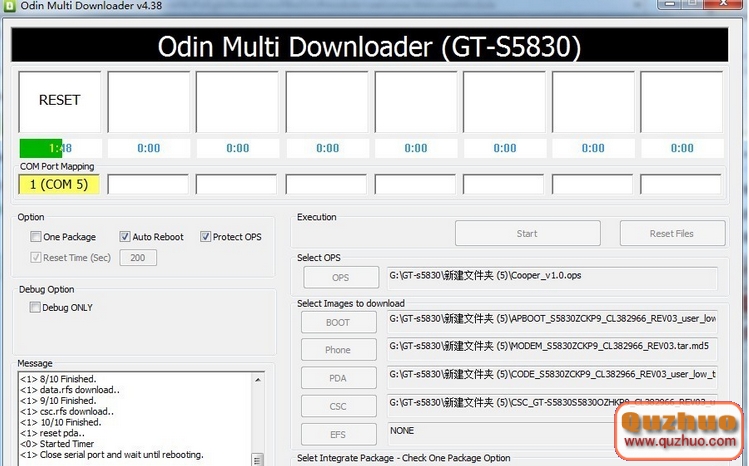Click the 'COM Port Mapping' label
The height and width of the screenshot is (466, 749).
pyautogui.click(x=57, y=167)
